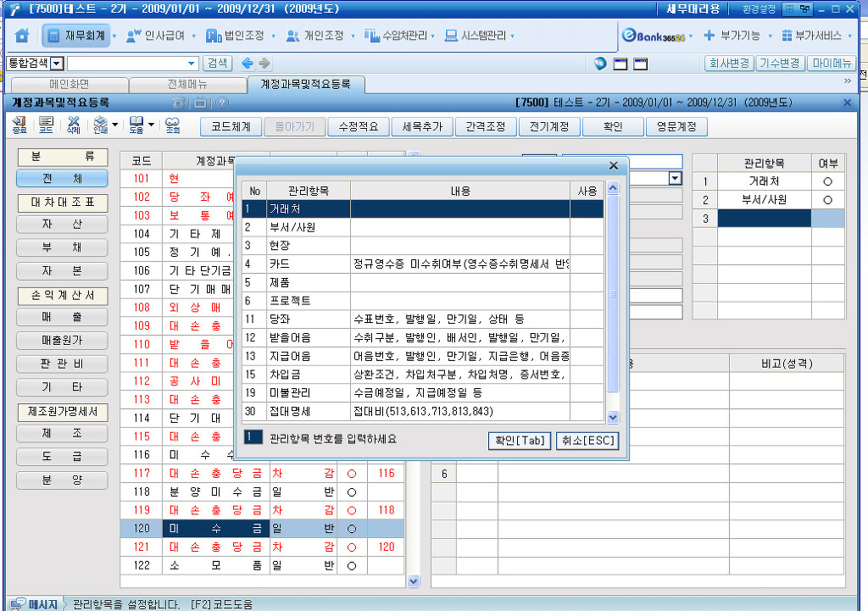Click the dialog list vertical scrollbar
Screen dimensions: 868x611
(x=613, y=297)
